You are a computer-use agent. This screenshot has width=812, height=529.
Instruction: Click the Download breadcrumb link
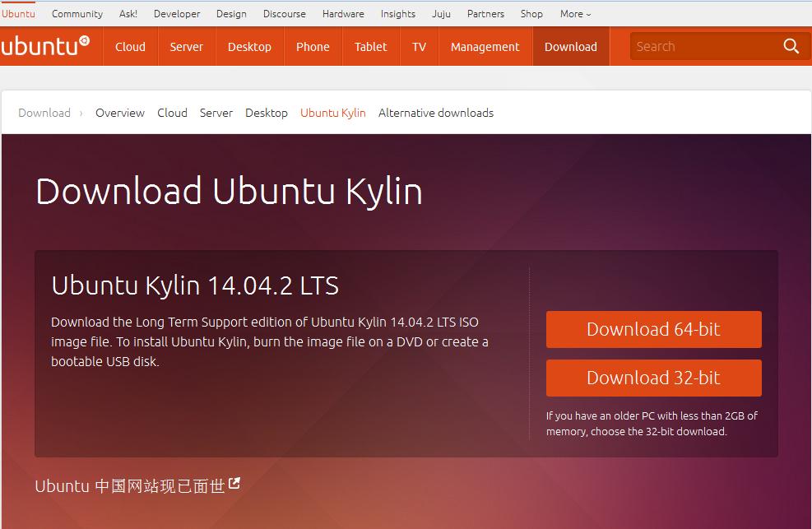[44, 113]
